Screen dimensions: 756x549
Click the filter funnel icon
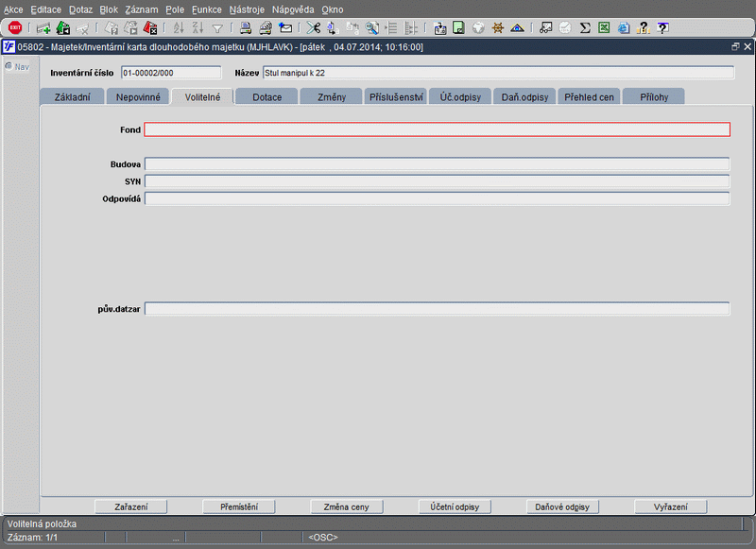(217, 29)
